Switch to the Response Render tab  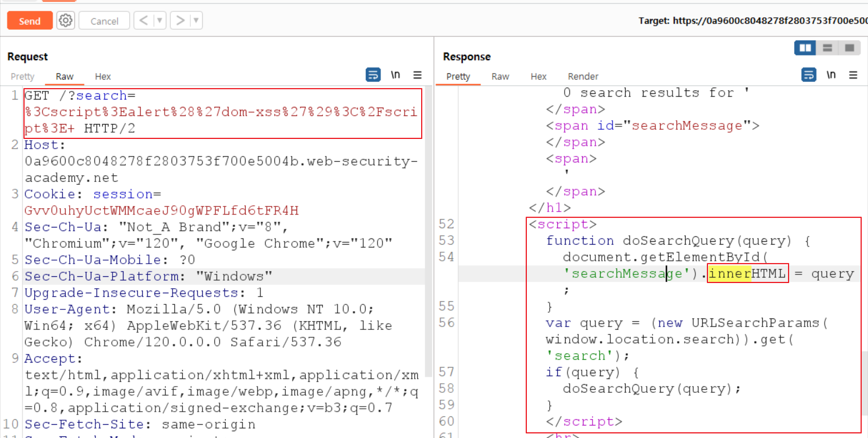click(583, 77)
